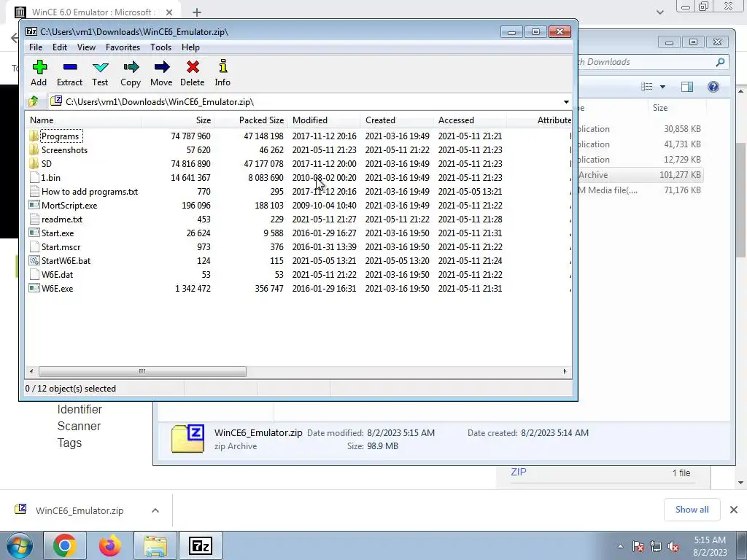Click the MortScript.exe file icon

34,205
